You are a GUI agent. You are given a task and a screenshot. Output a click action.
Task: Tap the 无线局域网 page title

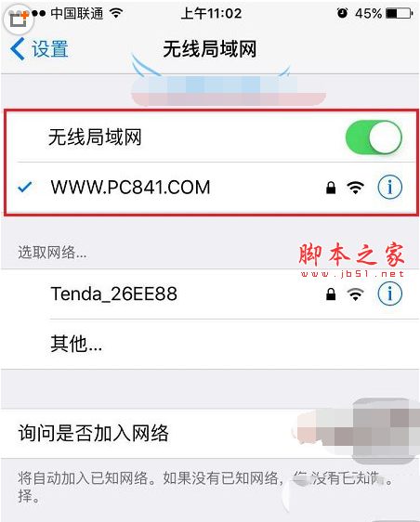click(x=210, y=49)
